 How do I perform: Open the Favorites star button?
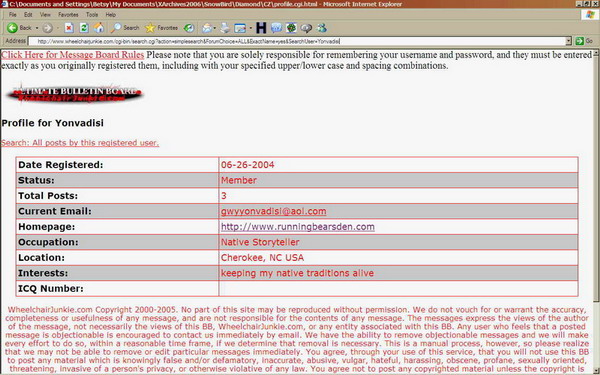pos(161,28)
